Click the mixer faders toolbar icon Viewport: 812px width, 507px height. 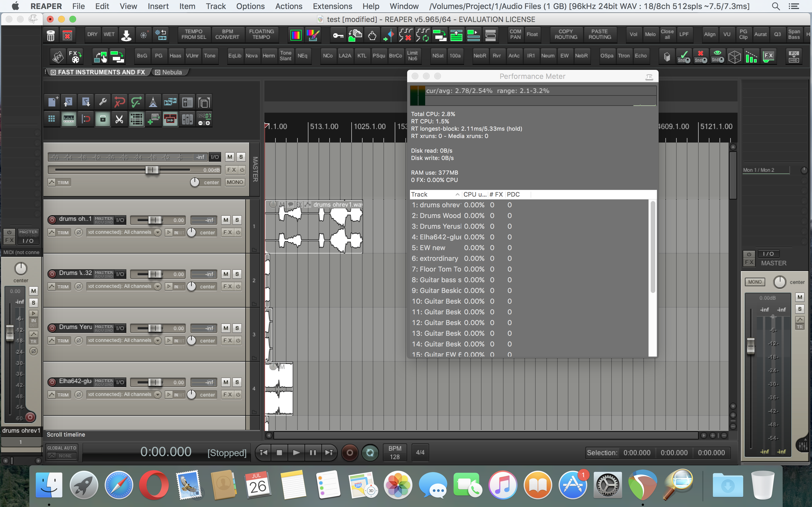(187, 119)
